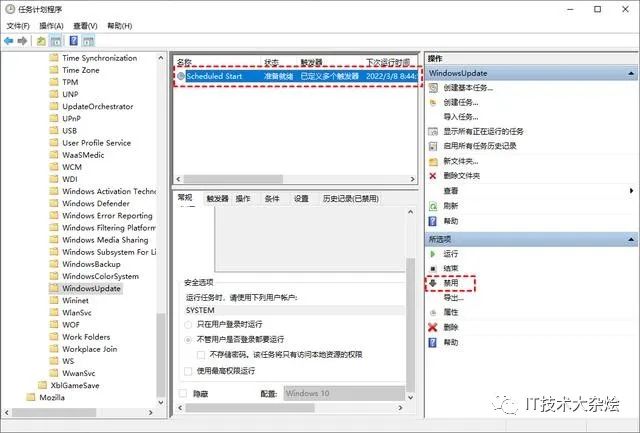The height and width of the screenshot is (433, 640).
Task: Select the UpdateOrchestrator tree folder
Action: [x=98, y=107]
